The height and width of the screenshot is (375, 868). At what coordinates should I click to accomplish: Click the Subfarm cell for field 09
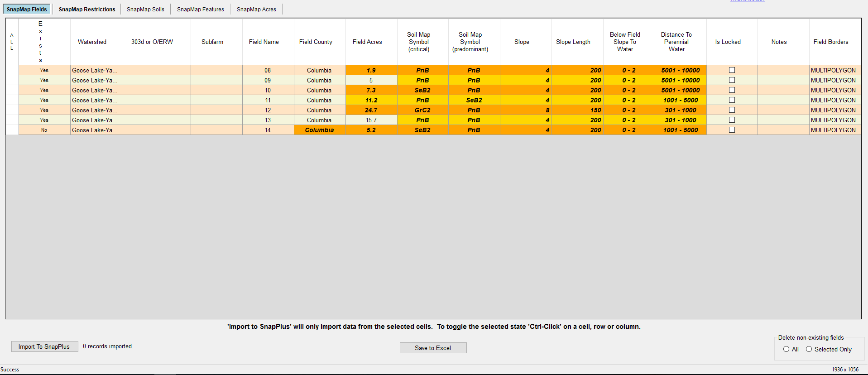coord(216,80)
